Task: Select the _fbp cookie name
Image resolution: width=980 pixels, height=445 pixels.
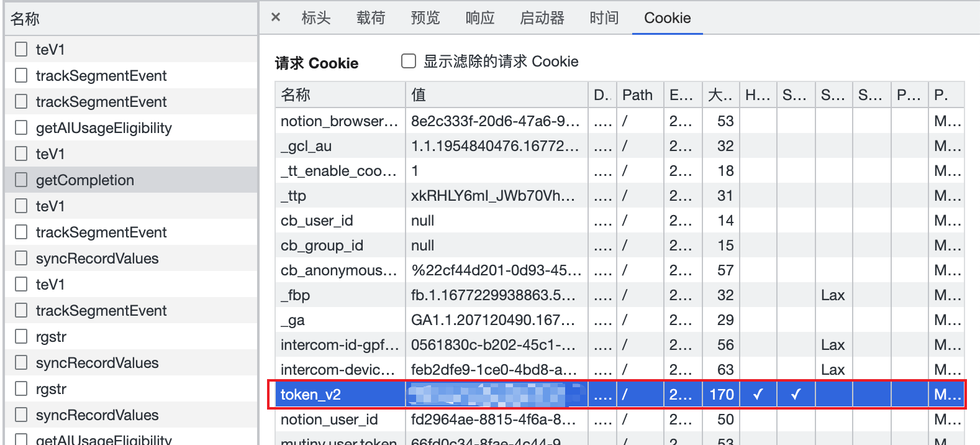Action: 295,295
